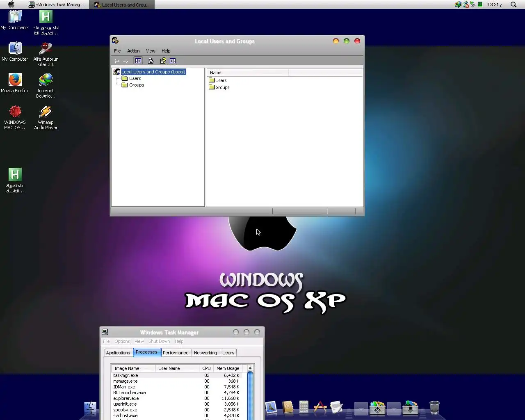The height and width of the screenshot is (420, 525).
Task: Open Options menu in Task Manager
Action: coord(122,341)
